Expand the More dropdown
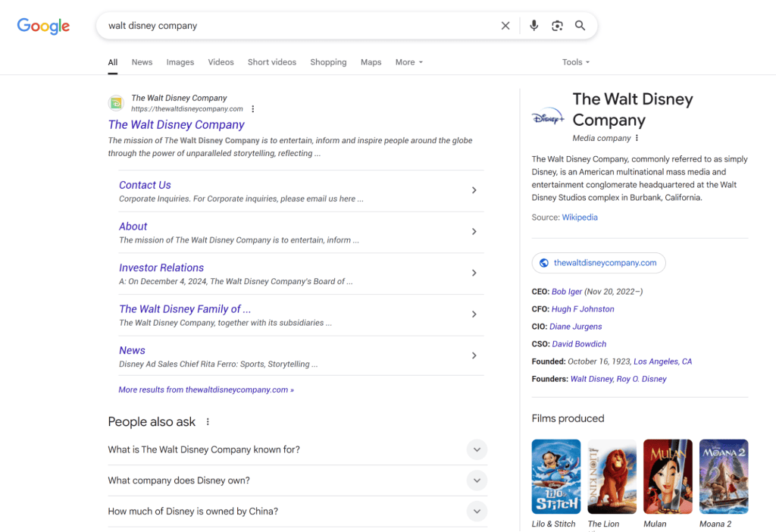Screen dimensions: 776x532 pyautogui.click(x=408, y=62)
